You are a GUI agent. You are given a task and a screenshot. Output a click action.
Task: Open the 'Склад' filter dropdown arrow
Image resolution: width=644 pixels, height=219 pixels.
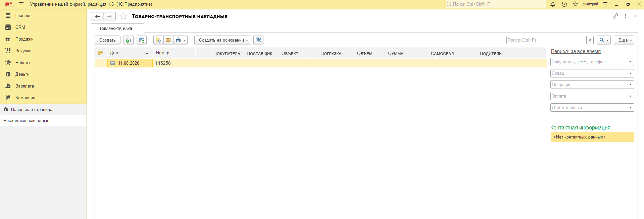[630, 73]
